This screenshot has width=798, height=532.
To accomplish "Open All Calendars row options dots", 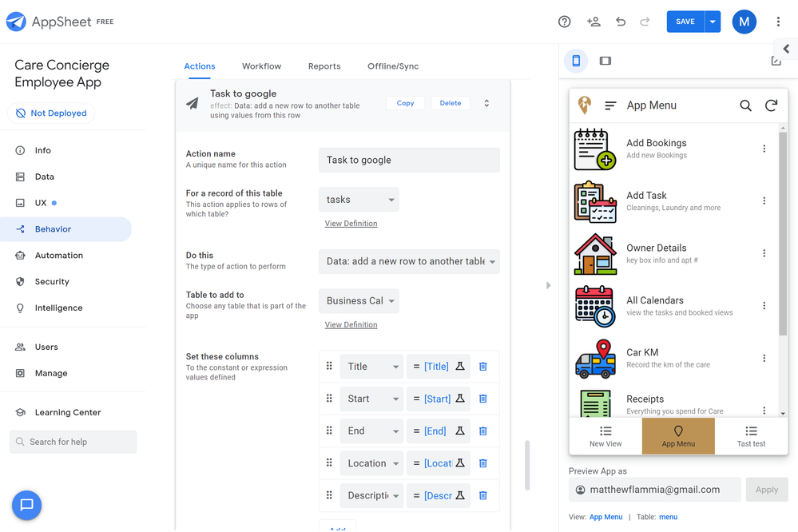I will tap(764, 305).
